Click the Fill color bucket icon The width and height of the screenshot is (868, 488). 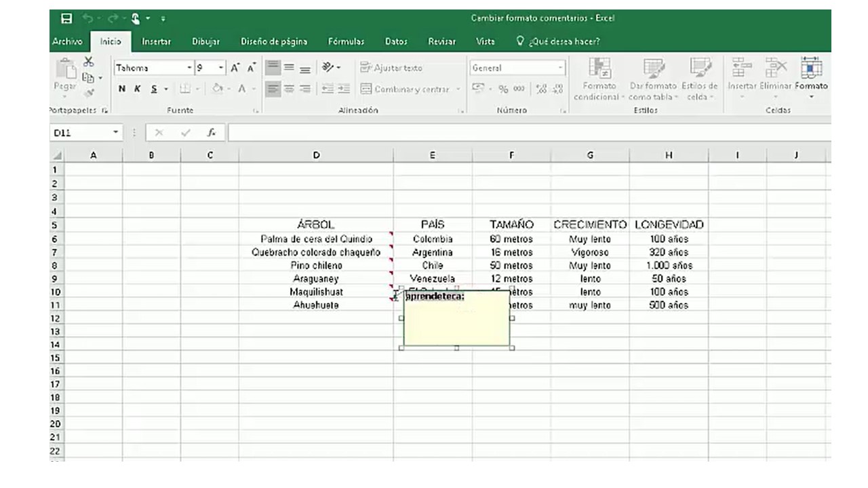(x=217, y=89)
